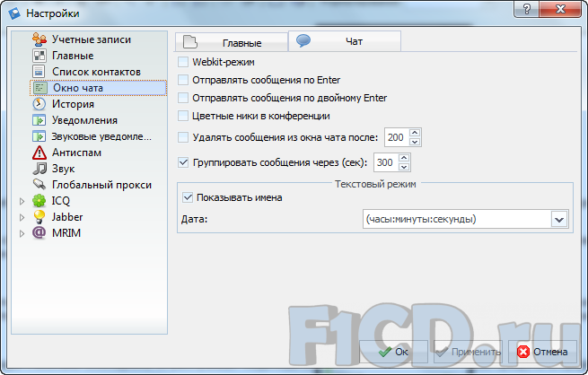Select Учетные записи in sidebar

click(92, 39)
